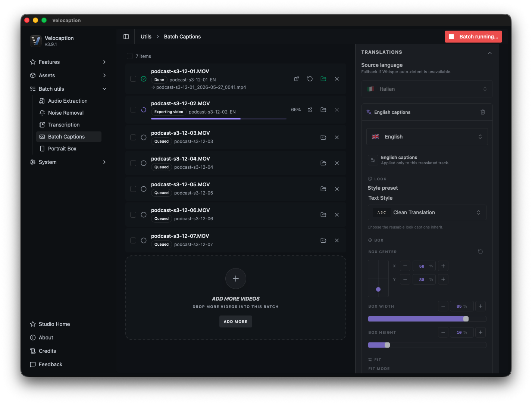The height and width of the screenshot is (404, 532).
Task: Reset the Box Center position
Action: [x=481, y=252]
